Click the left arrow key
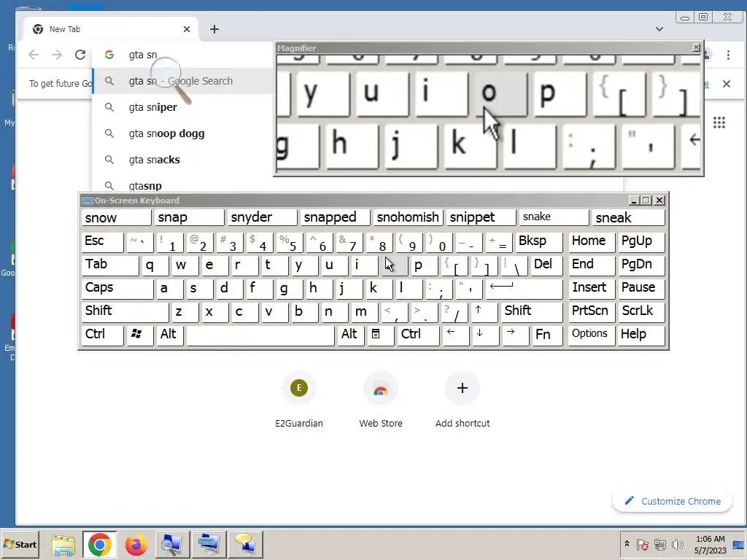747x560 pixels. point(455,335)
